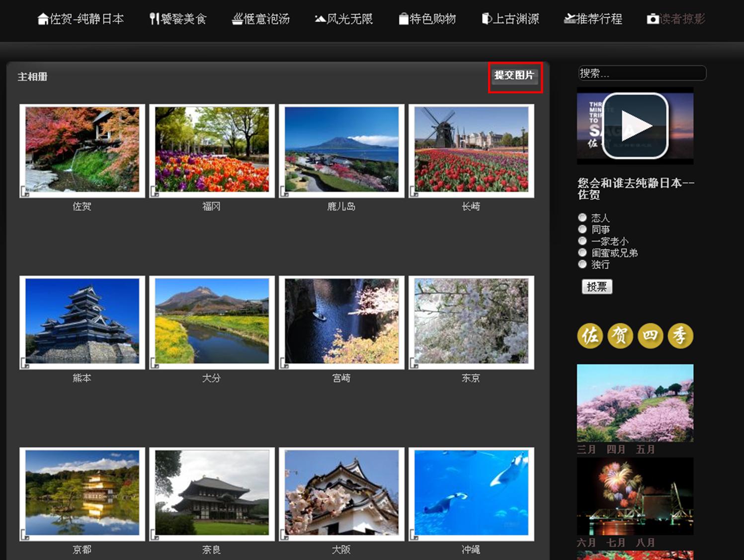Click the camera icon for 读者掠影

tap(653, 19)
